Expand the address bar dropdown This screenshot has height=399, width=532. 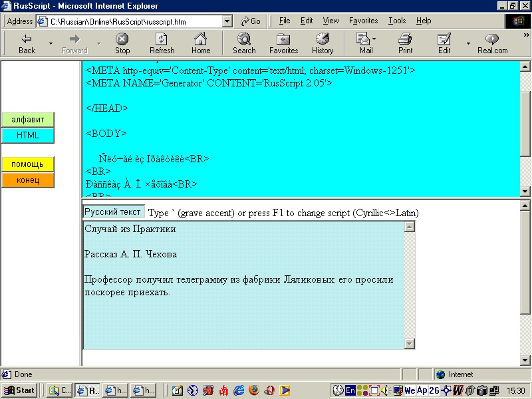point(227,22)
